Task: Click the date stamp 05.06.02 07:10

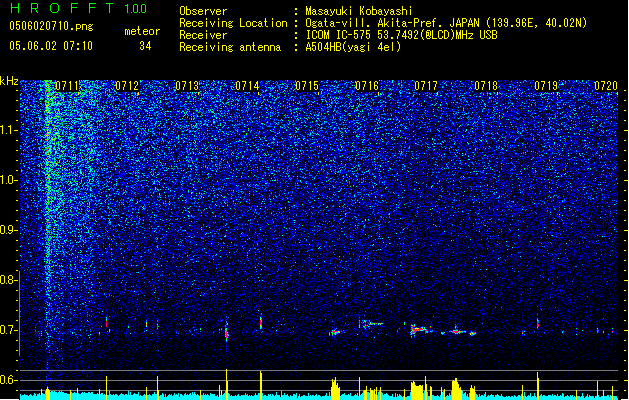Action: tap(51, 46)
